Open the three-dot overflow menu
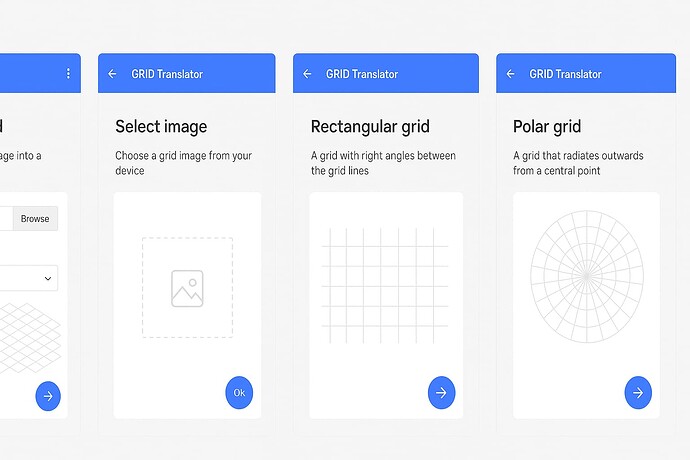The image size is (690, 460). coord(68,73)
